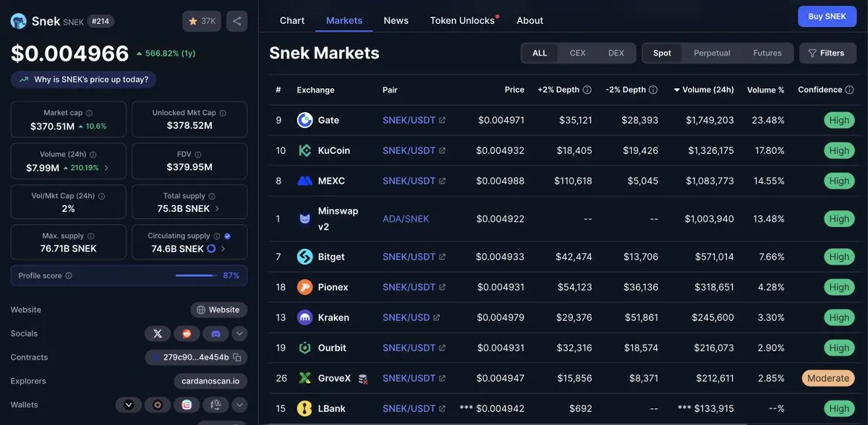
Task: Click the MEXC price $0.004988
Action: click(x=500, y=181)
